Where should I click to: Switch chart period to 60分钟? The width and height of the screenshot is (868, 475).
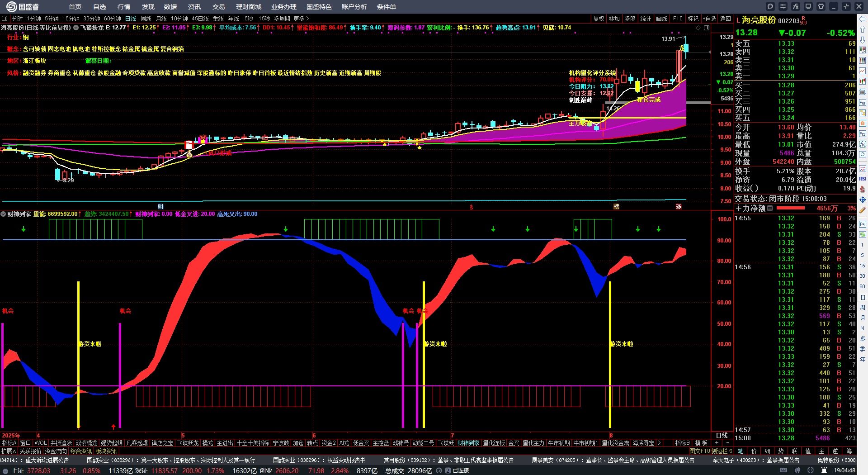tap(113, 19)
